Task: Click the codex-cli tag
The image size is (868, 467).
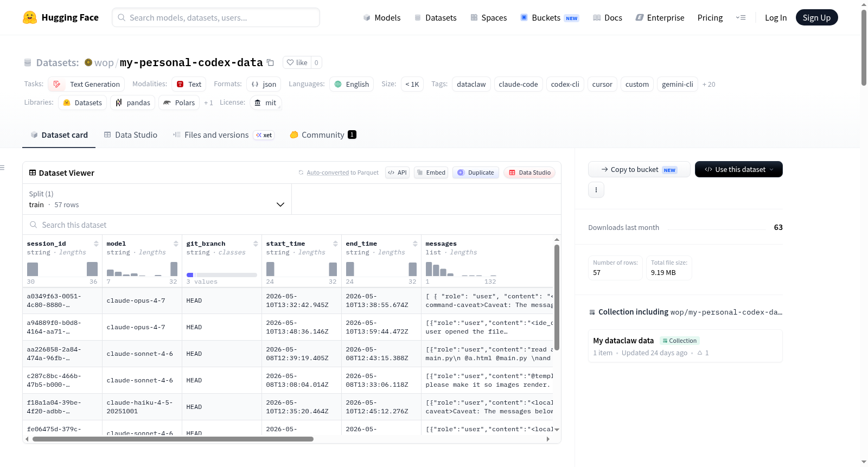Action: click(x=565, y=84)
